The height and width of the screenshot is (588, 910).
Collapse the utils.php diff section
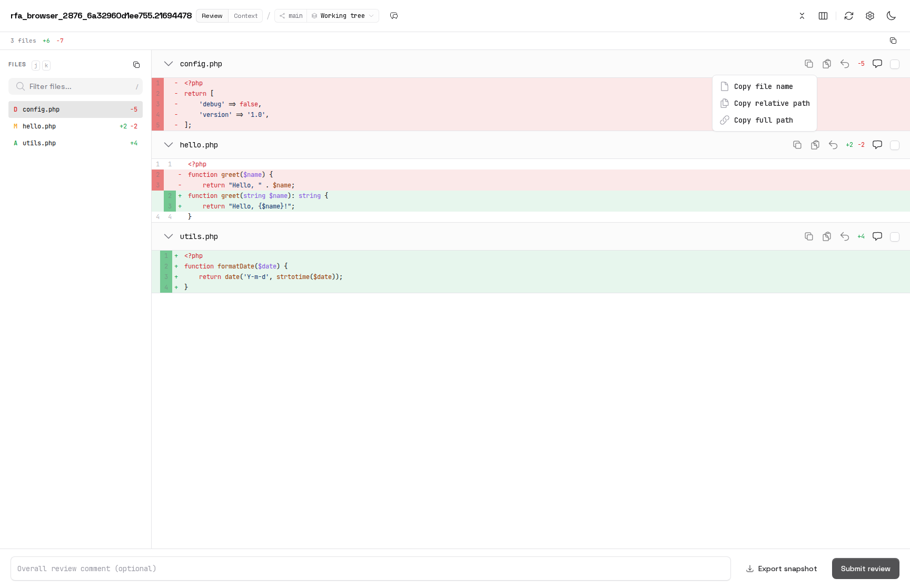(x=169, y=236)
